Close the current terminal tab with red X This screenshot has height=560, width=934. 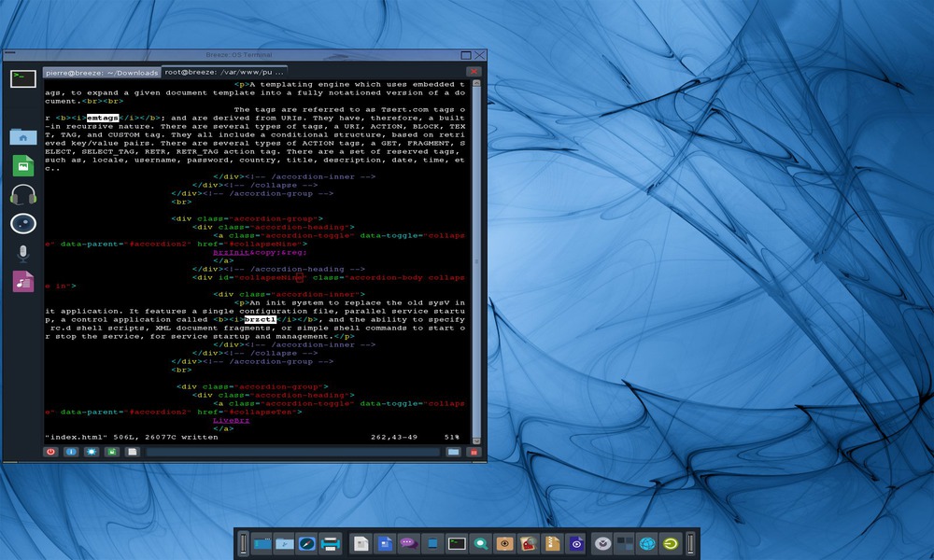coord(474,72)
